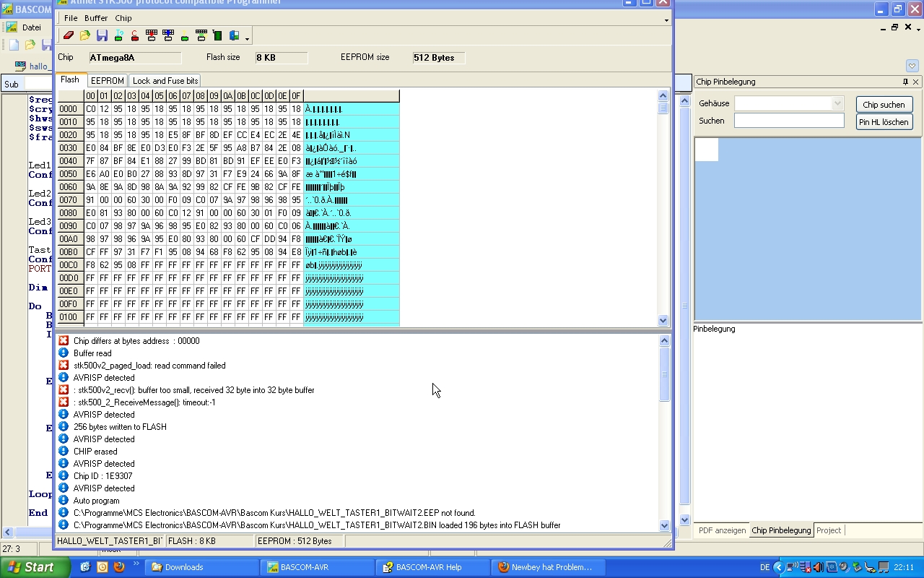Image resolution: width=924 pixels, height=578 pixels.
Task: Open programmer toolbar options arrow
Action: pyautogui.click(x=247, y=38)
